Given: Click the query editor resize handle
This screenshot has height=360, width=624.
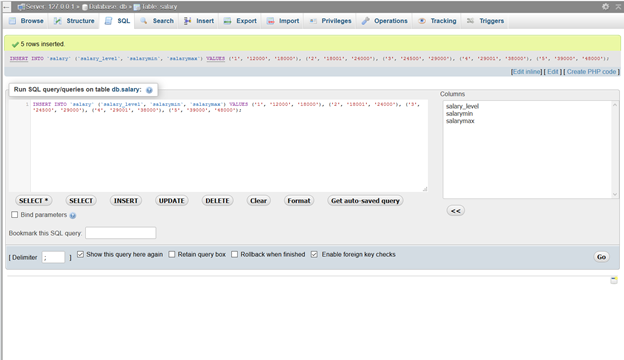Looking at the screenshot, I should [425, 189].
